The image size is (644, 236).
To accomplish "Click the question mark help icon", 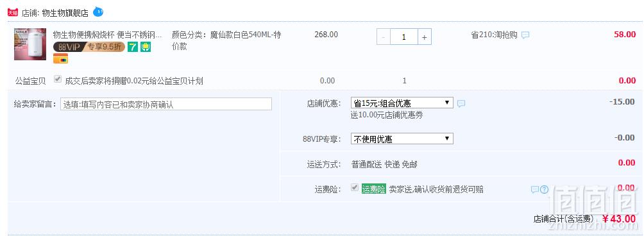I will [544, 190].
